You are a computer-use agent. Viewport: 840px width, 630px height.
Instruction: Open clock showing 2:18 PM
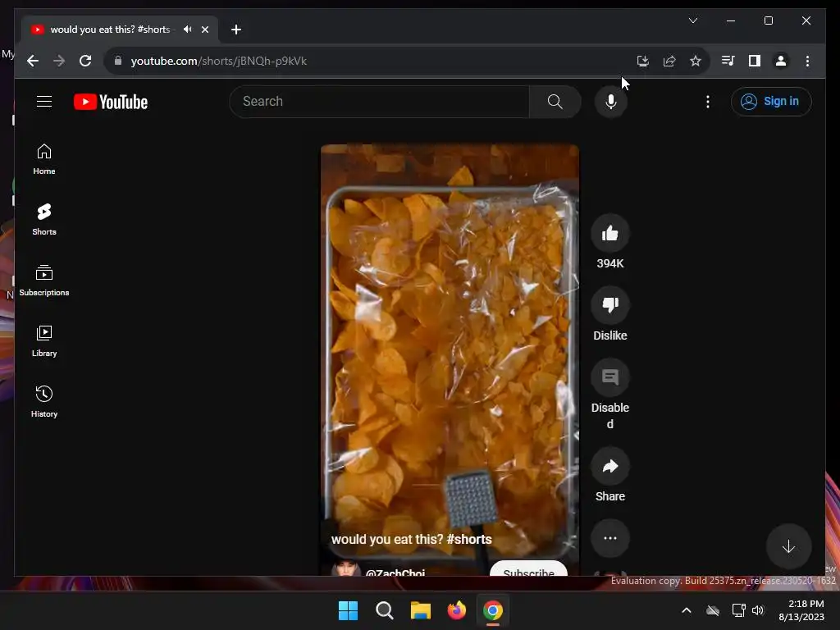click(801, 610)
